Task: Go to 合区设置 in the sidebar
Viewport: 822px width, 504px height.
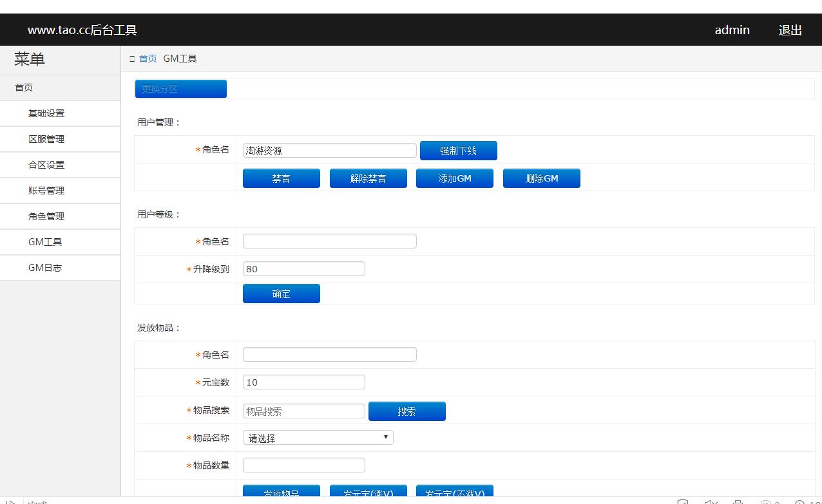Action: [46, 165]
